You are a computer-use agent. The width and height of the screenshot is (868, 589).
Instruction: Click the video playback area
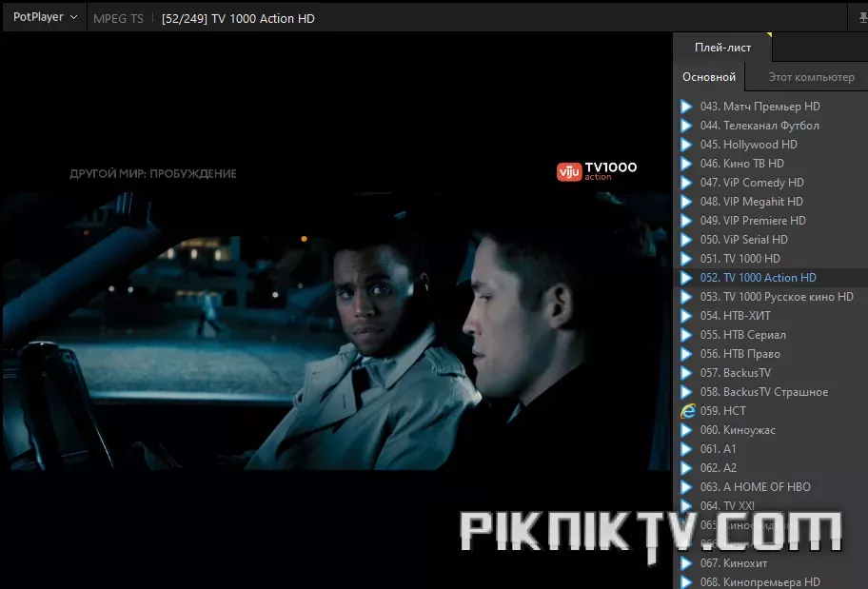point(336,310)
